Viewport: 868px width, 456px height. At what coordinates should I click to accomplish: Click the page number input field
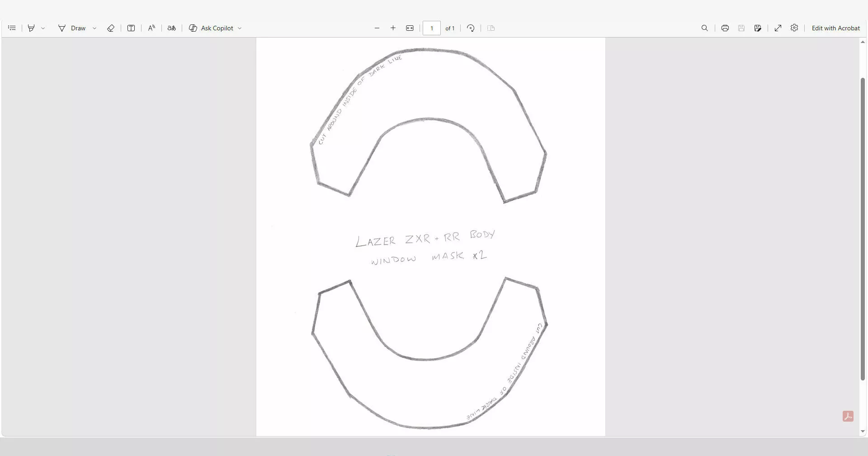tap(432, 28)
